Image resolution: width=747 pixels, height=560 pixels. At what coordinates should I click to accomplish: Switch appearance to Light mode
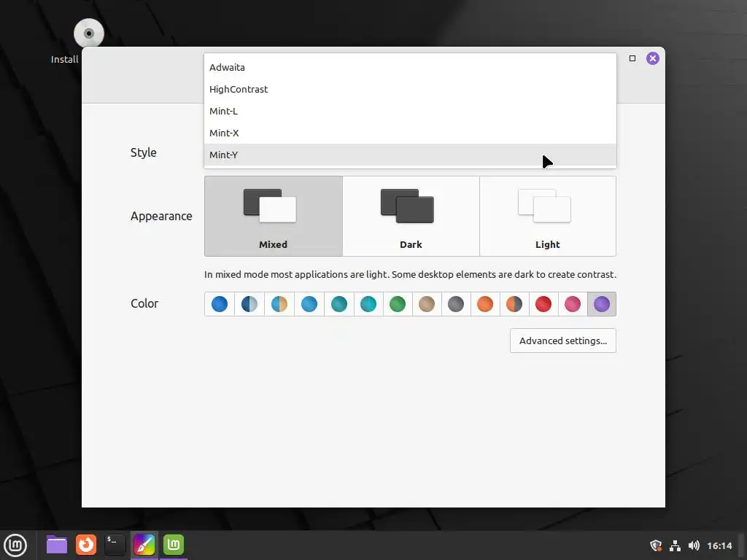tap(547, 216)
